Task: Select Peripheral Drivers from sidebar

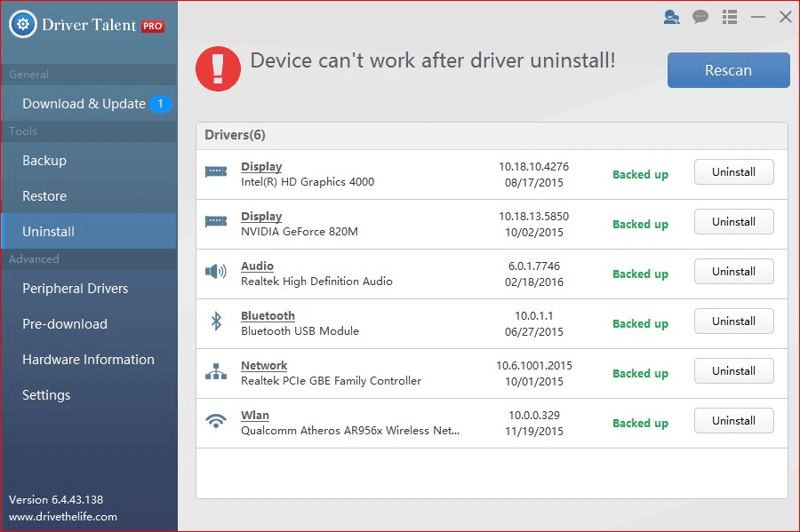Action: coord(74,289)
